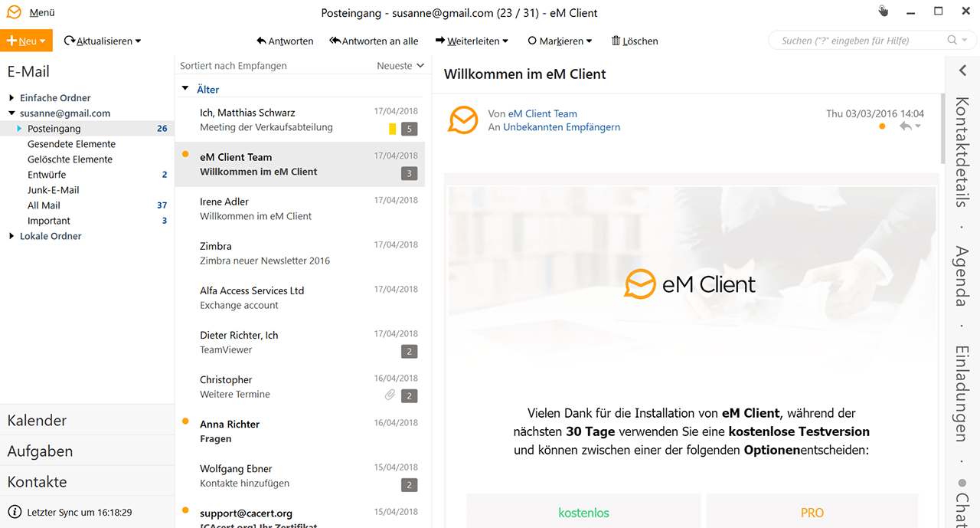Expand the Einfache Ordner tree

coord(11,98)
